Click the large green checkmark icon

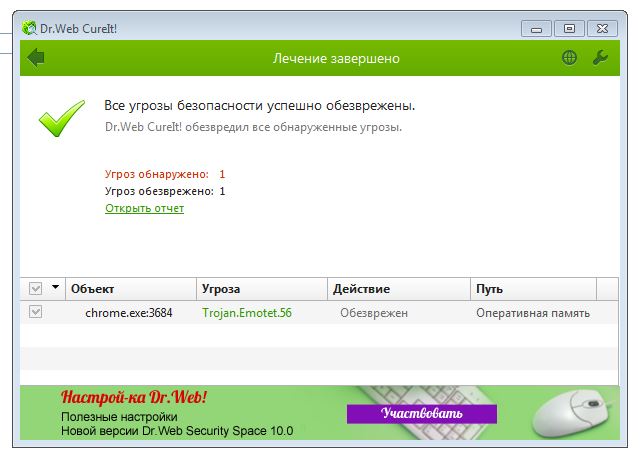pyautogui.click(x=61, y=120)
